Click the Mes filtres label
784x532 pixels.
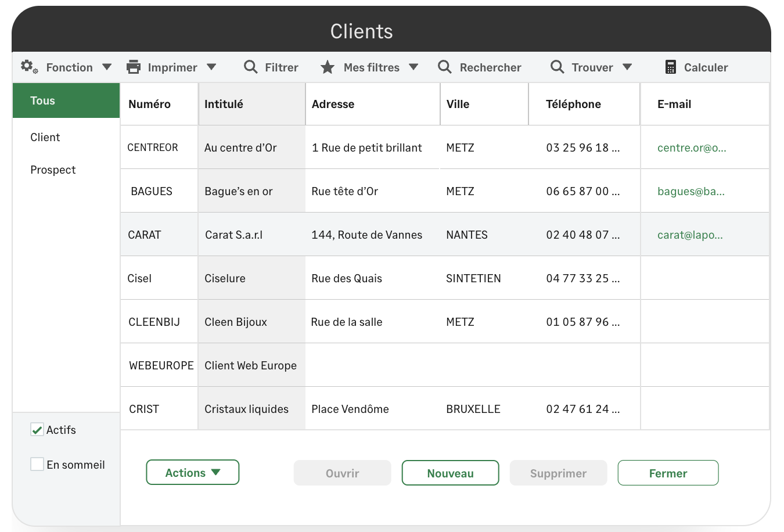372,67
